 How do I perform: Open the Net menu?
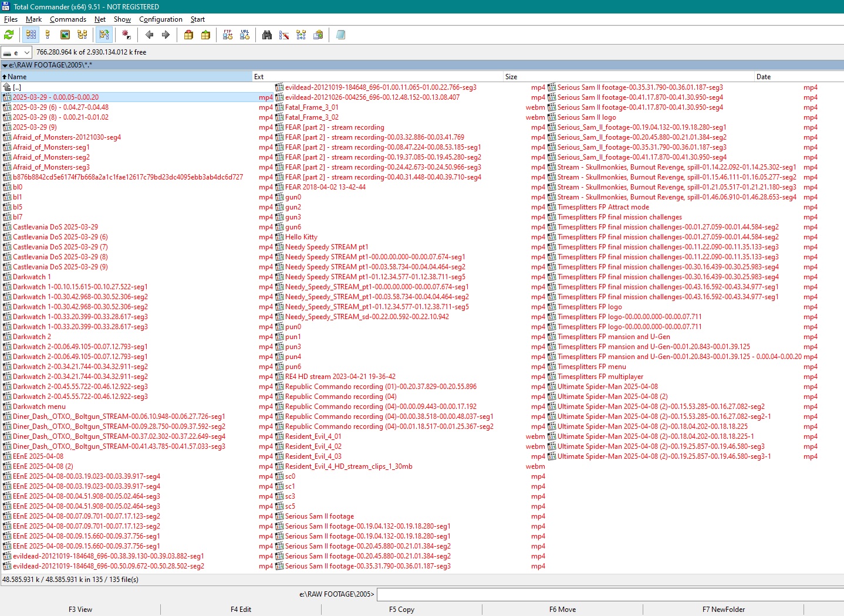coord(100,19)
